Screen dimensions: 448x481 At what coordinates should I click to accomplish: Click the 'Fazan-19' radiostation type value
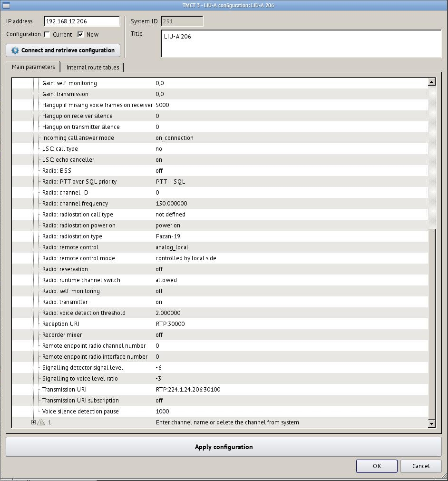(168, 236)
